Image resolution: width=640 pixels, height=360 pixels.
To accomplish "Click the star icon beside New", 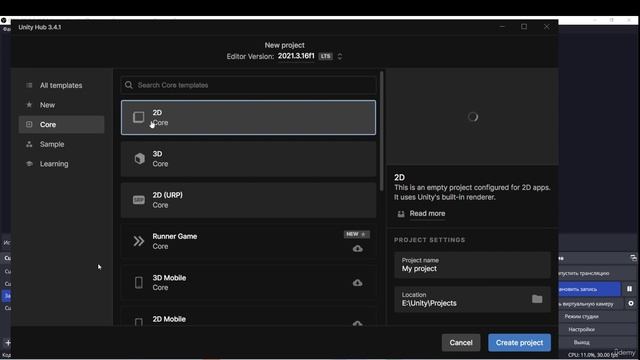I will pos(29,105).
